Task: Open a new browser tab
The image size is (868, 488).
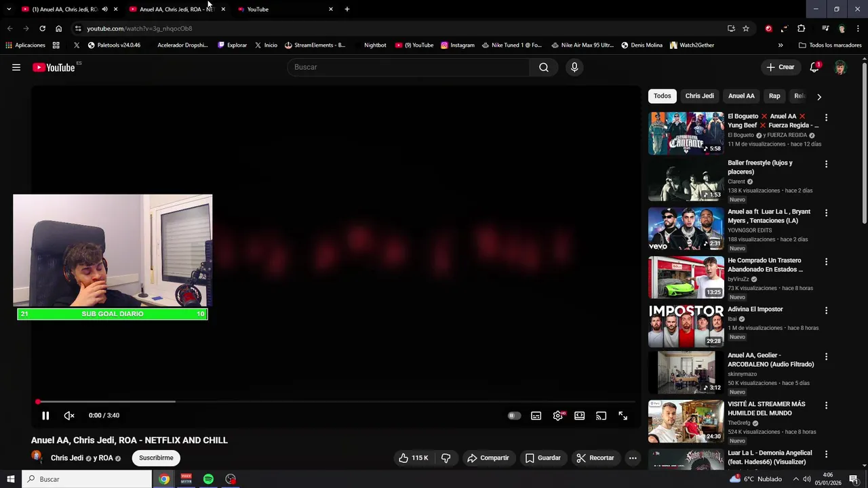Action: [347, 9]
